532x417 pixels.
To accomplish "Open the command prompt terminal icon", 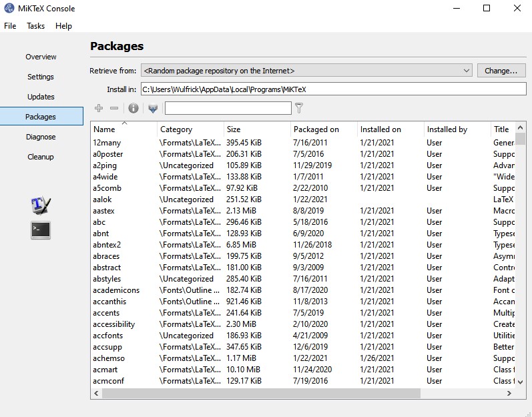I will [41, 230].
